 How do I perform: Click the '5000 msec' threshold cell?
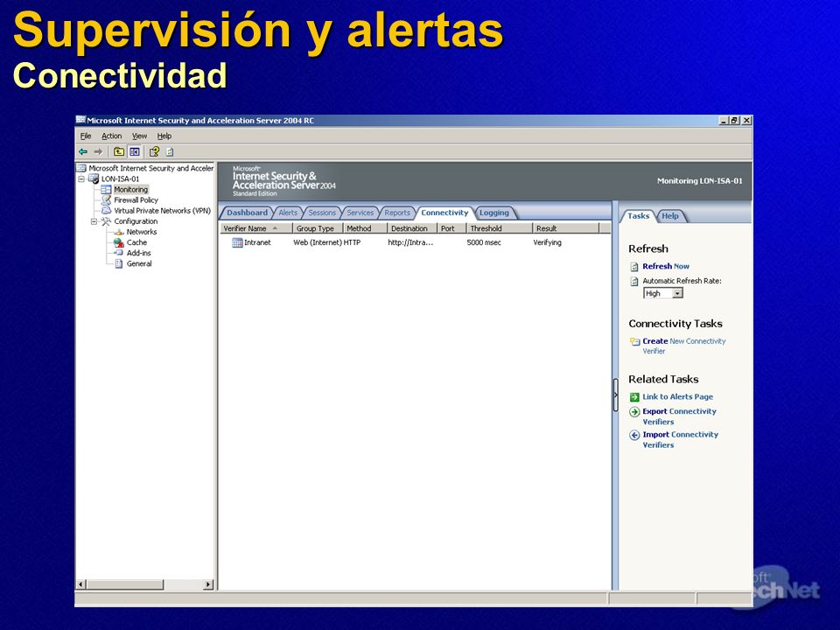pyautogui.click(x=484, y=242)
